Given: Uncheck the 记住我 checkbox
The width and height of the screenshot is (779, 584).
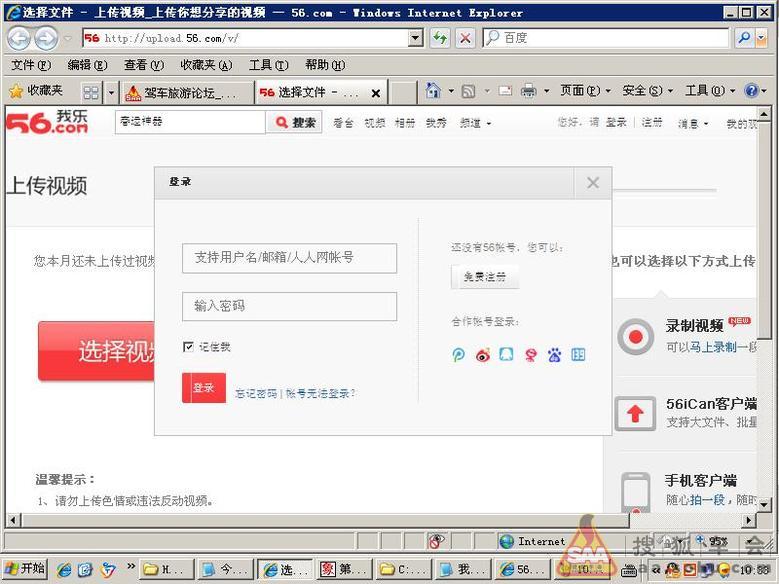Looking at the screenshot, I should [x=189, y=347].
